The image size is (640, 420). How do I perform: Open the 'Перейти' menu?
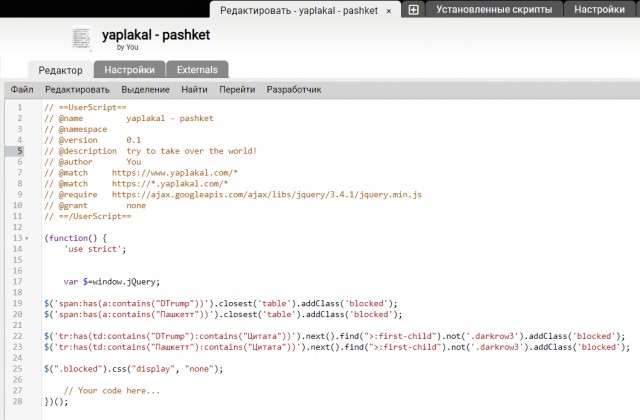click(x=237, y=90)
